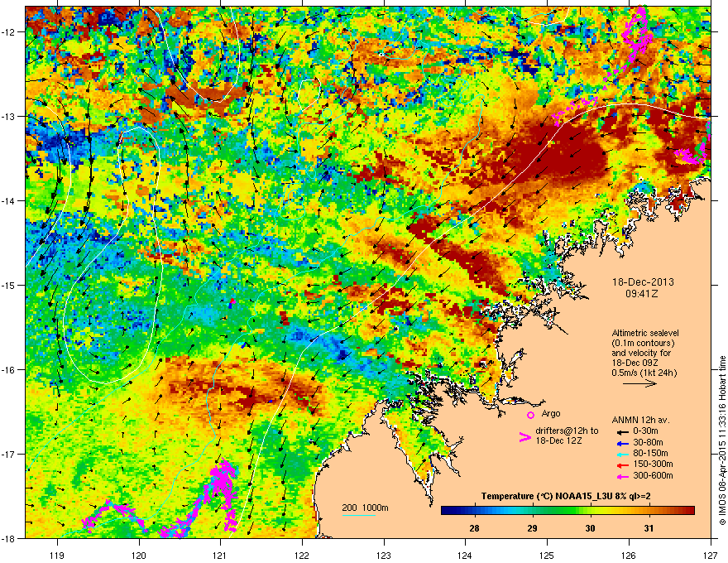Click longitude axis label 125

[x=547, y=555]
